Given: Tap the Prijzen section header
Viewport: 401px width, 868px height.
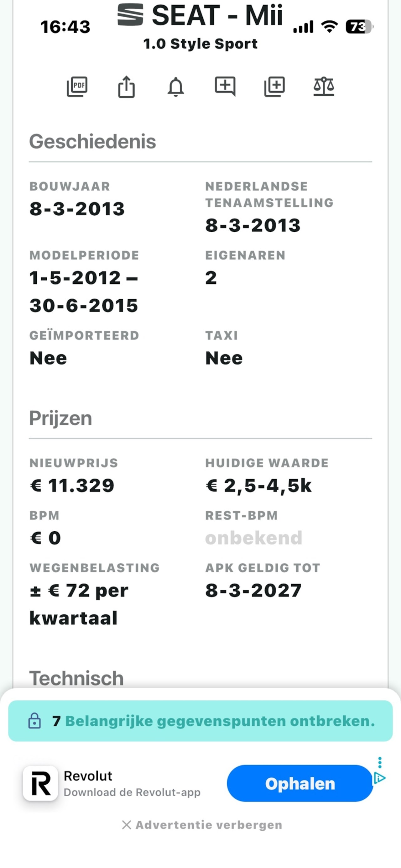Looking at the screenshot, I should (x=60, y=418).
